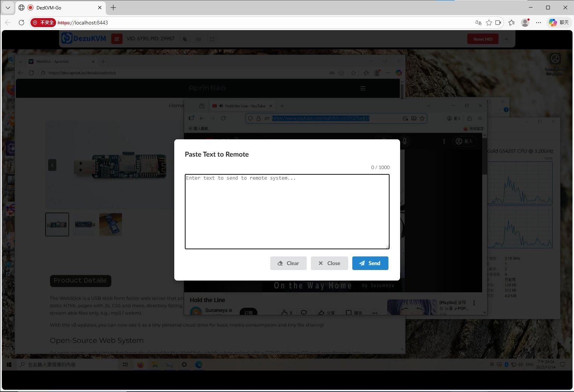Select third WebStick product thumbnail
This screenshot has width=574, height=392.
[x=111, y=224]
